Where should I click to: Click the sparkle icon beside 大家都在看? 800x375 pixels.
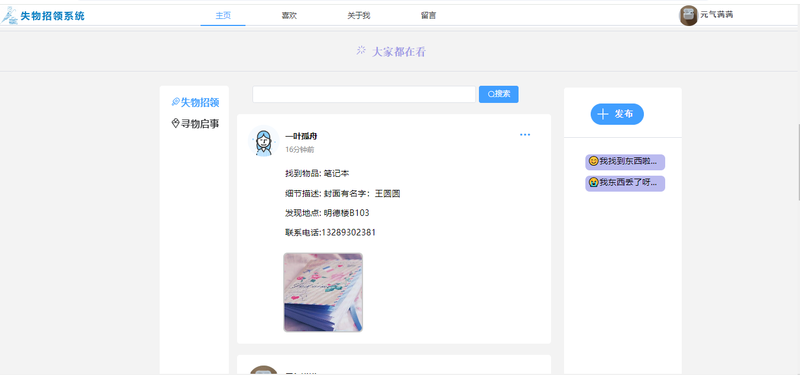tap(361, 50)
